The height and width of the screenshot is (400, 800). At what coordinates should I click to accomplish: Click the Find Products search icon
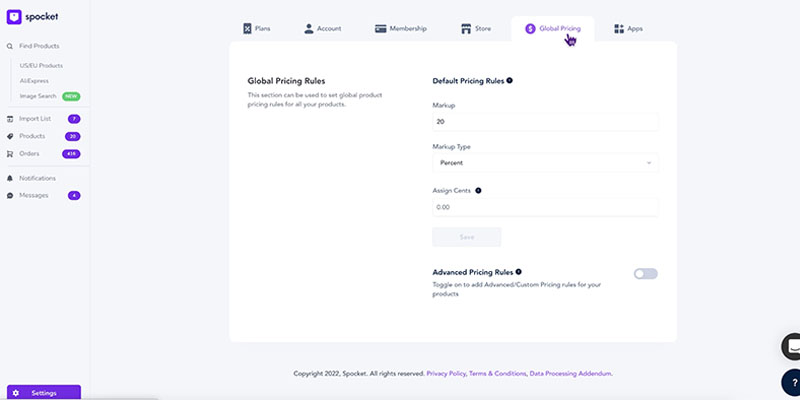click(x=10, y=46)
